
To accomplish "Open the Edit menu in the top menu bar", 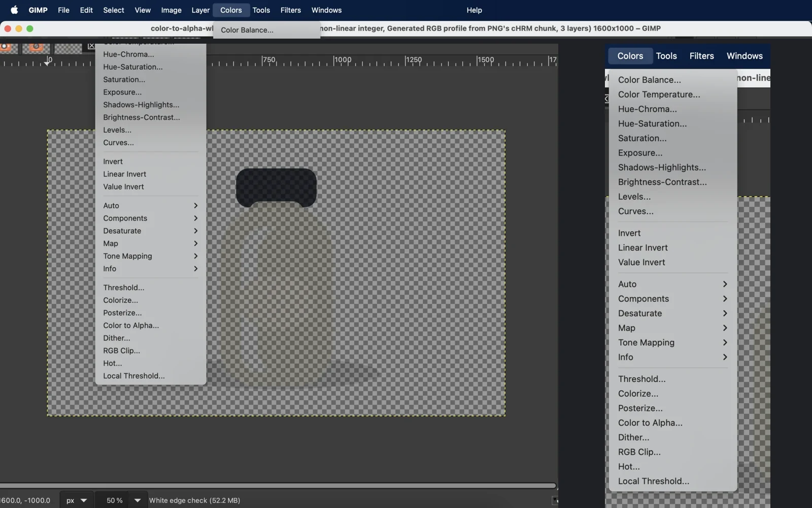I will tap(86, 10).
